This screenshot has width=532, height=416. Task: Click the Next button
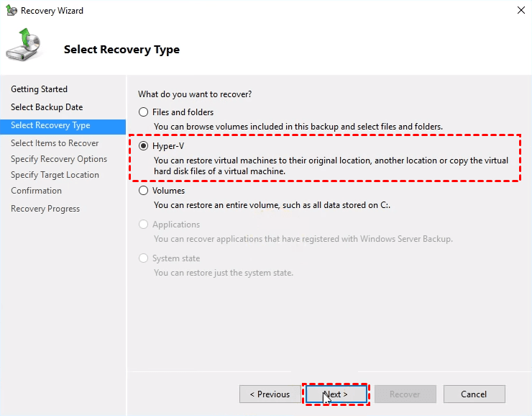point(336,394)
